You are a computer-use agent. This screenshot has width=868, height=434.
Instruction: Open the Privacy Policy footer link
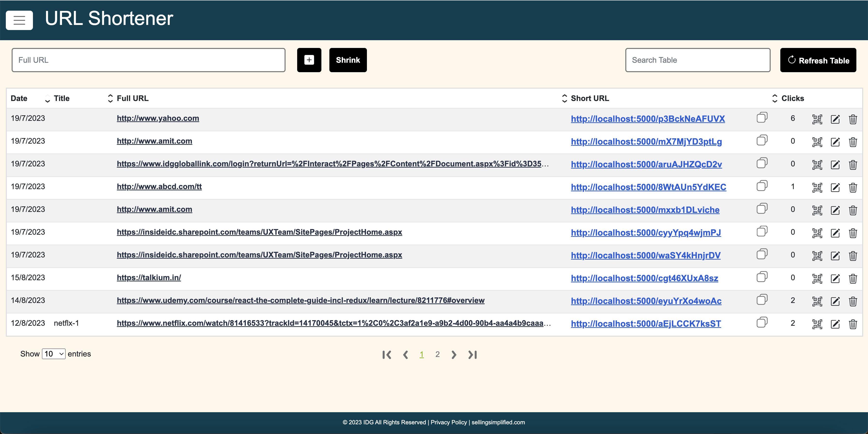coord(449,422)
